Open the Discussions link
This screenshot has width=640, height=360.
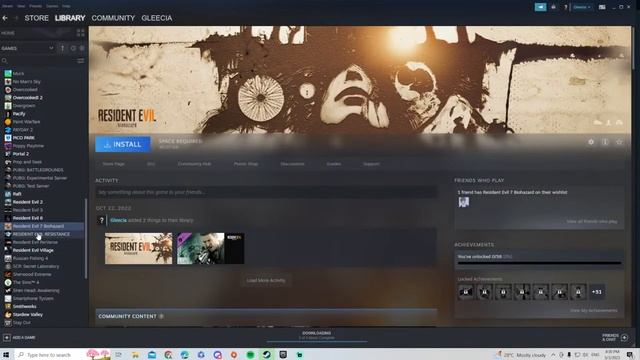[x=292, y=164]
